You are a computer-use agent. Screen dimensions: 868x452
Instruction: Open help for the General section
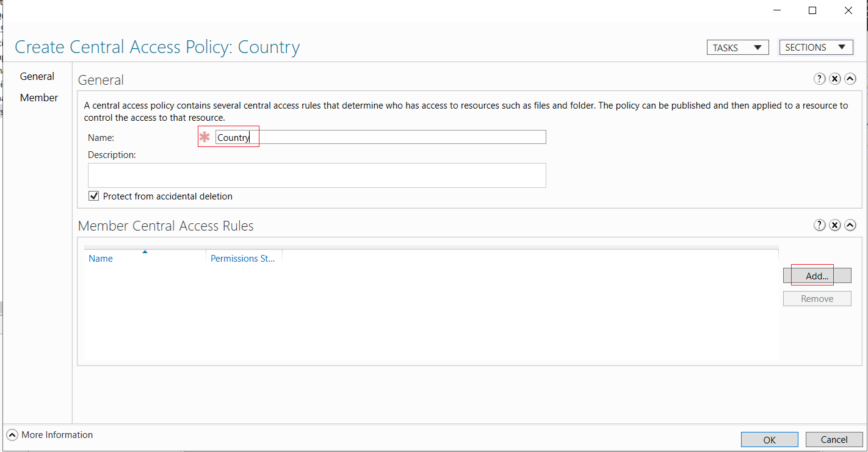tap(820, 79)
